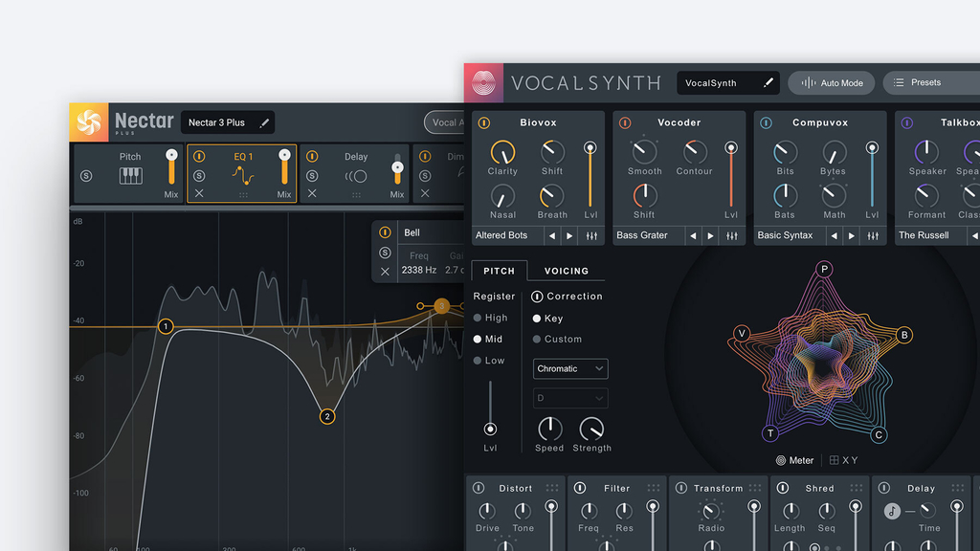980x551 pixels.
Task: Toggle the pitch Correction power button
Action: 537,297
